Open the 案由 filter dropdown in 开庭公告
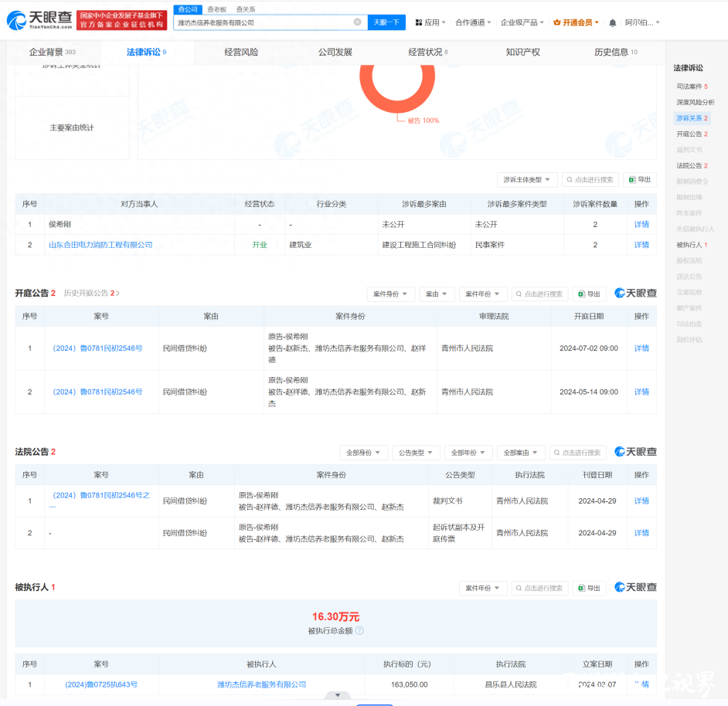This screenshot has height=706, width=728. click(437, 294)
